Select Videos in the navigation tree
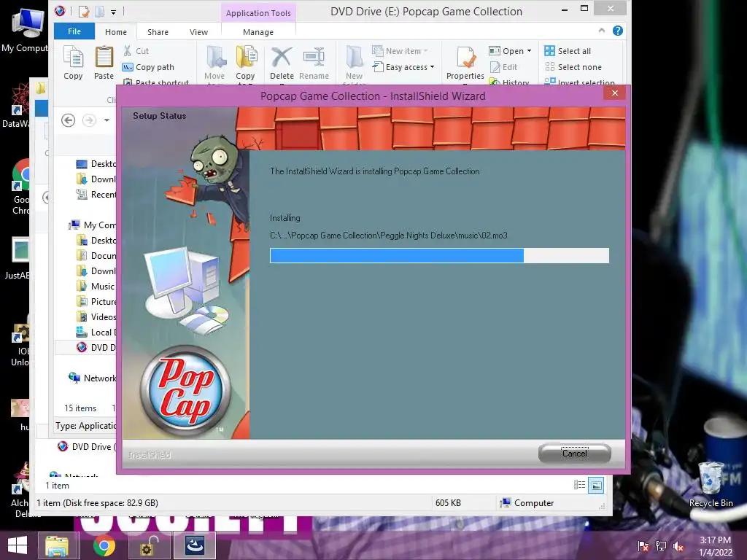This screenshot has height=560, width=747. click(x=96, y=316)
